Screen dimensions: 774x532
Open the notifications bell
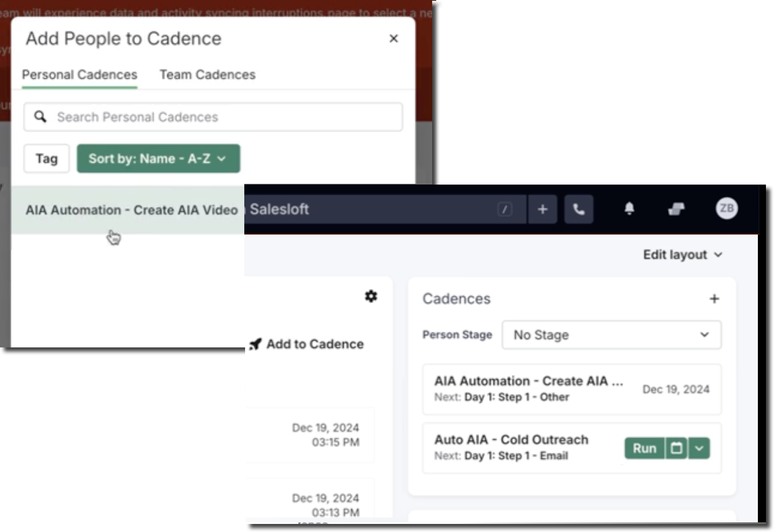point(629,209)
